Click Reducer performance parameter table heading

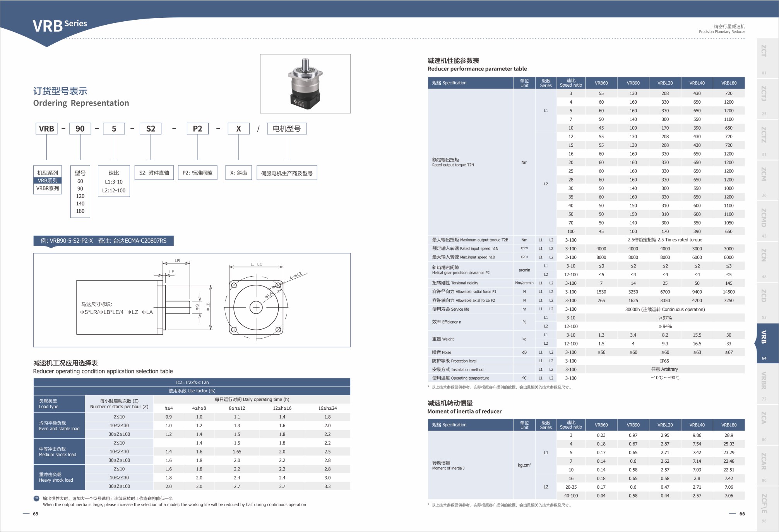tap(477, 69)
